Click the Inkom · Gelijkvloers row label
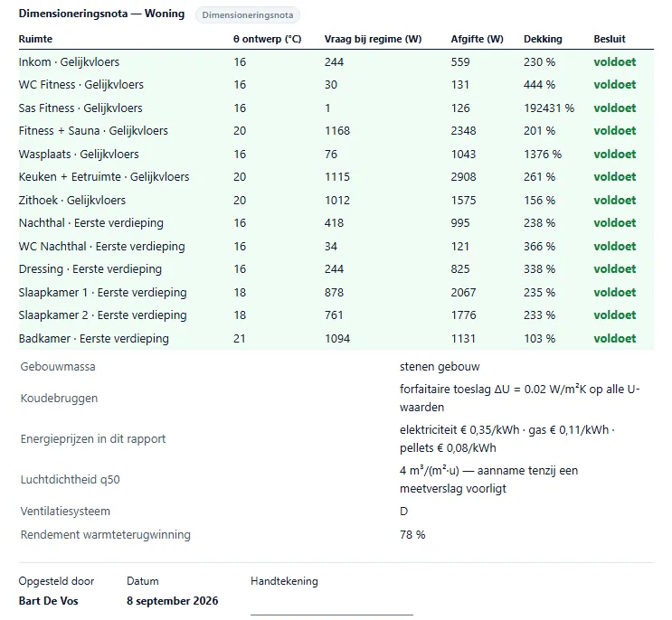Screen dimensions: 672x620 coord(69,62)
